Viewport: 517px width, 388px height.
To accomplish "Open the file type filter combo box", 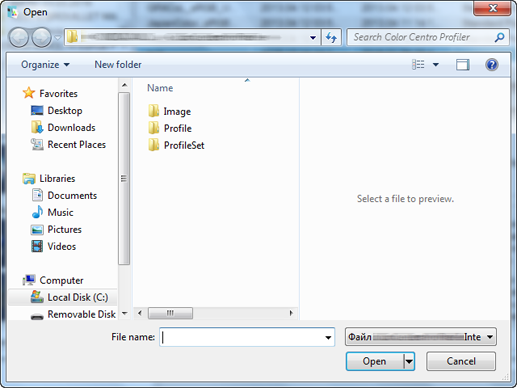I will 421,337.
